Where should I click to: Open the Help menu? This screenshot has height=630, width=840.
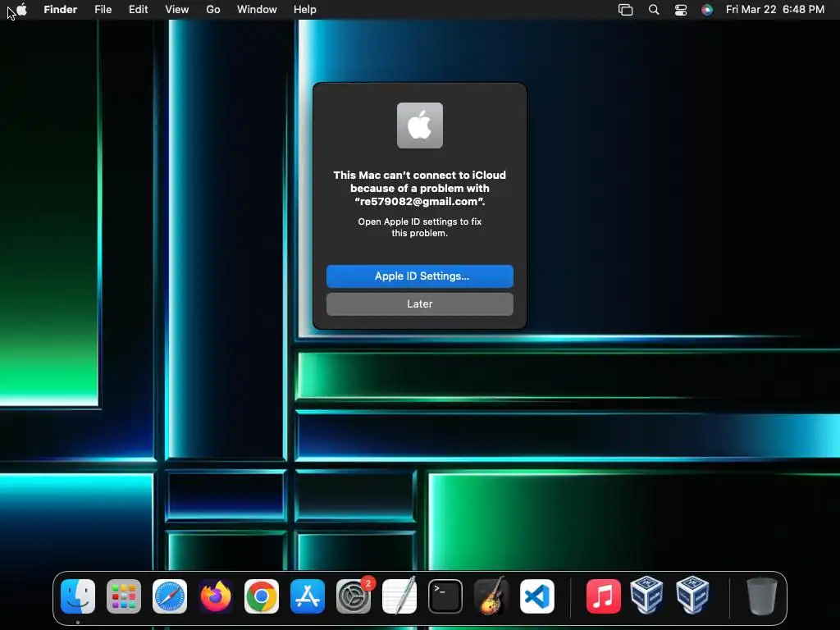(x=305, y=10)
